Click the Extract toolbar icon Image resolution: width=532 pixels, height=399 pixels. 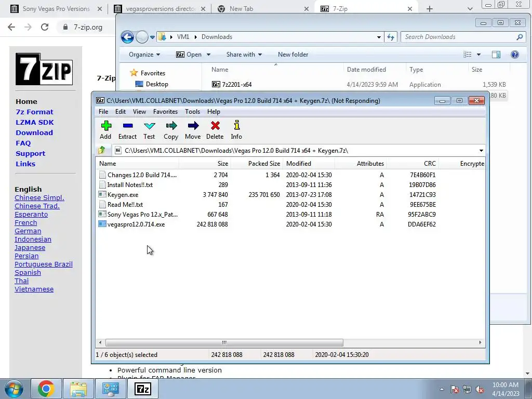[x=127, y=130]
